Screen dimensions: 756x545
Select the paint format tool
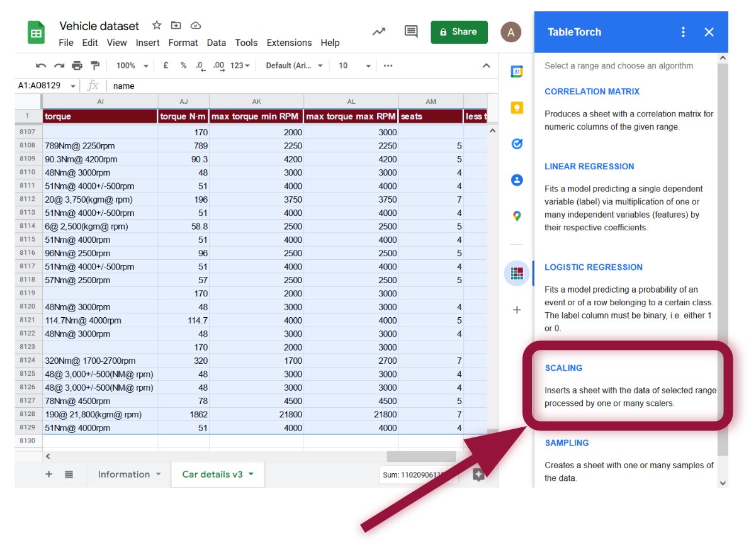(x=95, y=65)
